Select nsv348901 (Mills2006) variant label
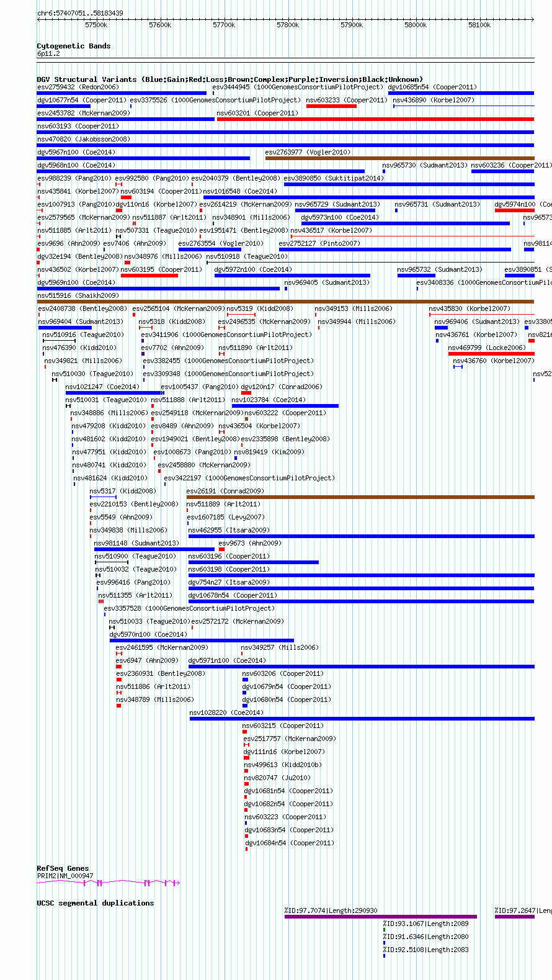The image size is (552, 980). (x=251, y=217)
